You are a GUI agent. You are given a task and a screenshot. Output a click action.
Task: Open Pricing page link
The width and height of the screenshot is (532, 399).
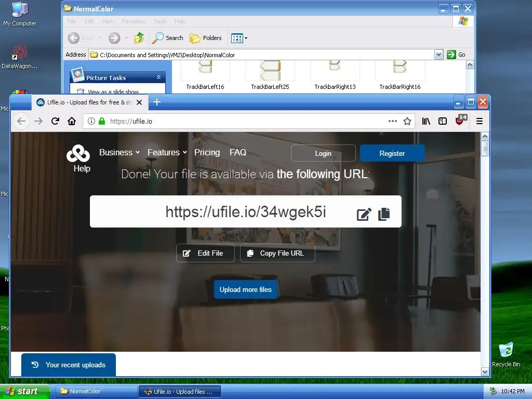pos(207,152)
